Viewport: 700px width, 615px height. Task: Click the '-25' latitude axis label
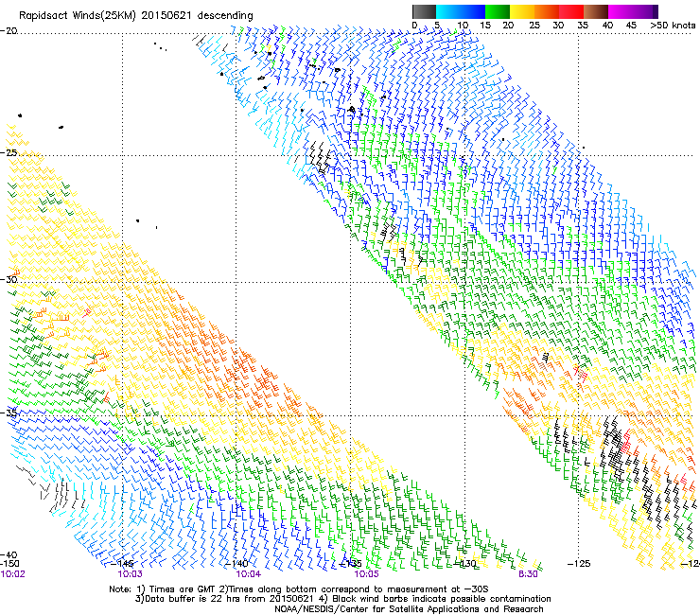9,152
